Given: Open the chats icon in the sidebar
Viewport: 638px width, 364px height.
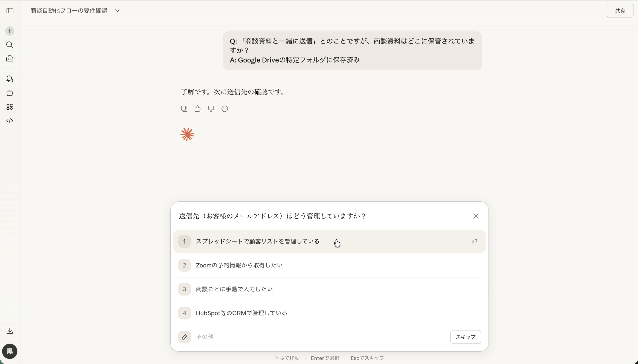Looking at the screenshot, I should (x=10, y=79).
